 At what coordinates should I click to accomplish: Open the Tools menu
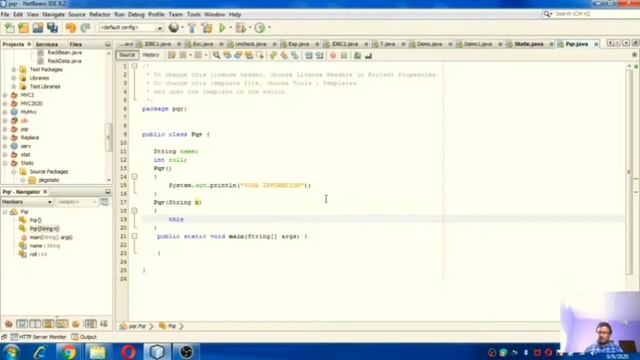(193, 14)
